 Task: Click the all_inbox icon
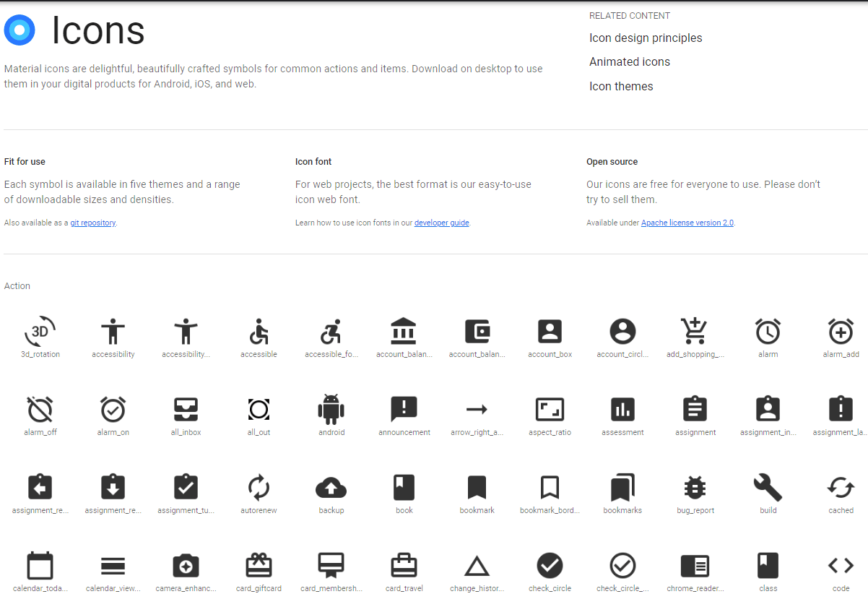click(x=186, y=409)
